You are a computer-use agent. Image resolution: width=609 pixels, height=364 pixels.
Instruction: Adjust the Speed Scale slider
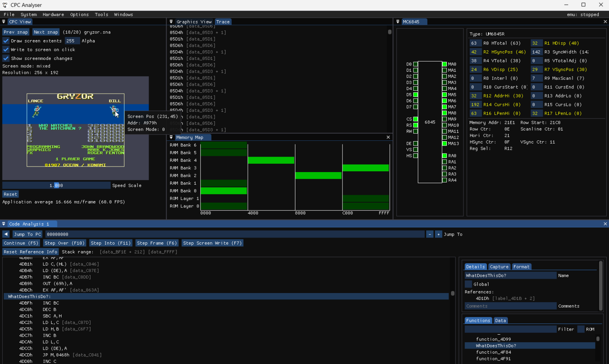57,185
